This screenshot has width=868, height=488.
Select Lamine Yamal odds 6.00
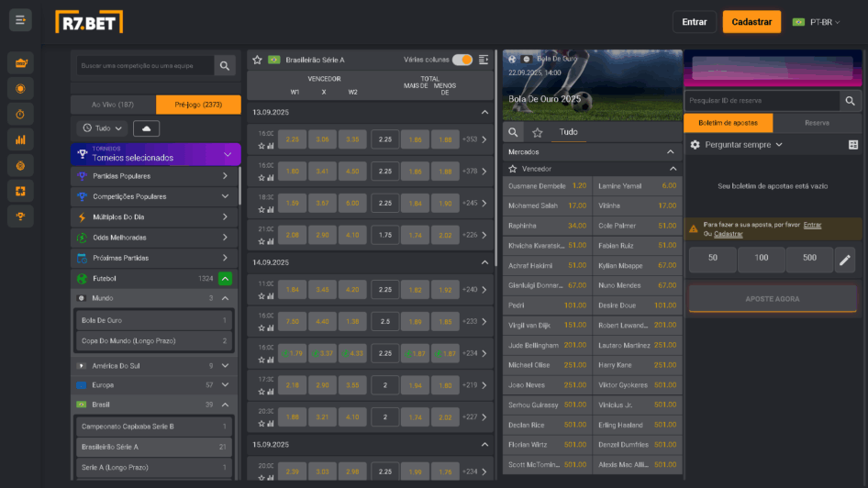click(637, 186)
